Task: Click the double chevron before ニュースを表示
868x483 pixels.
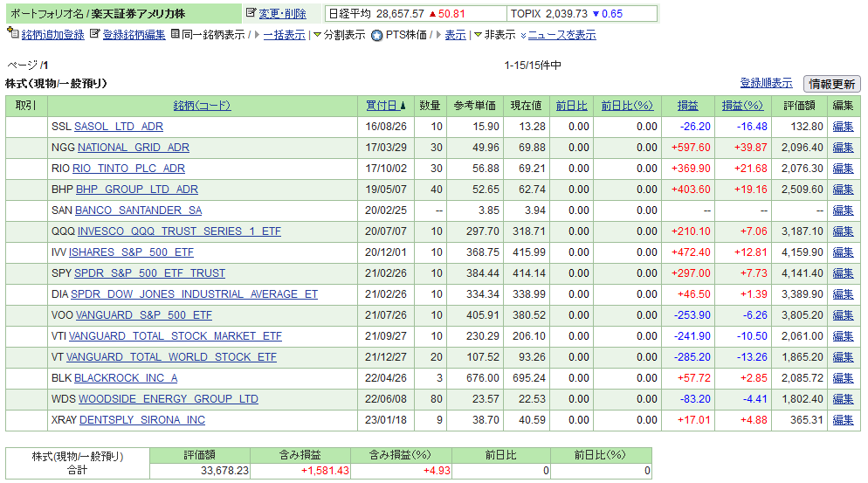Action: point(523,36)
